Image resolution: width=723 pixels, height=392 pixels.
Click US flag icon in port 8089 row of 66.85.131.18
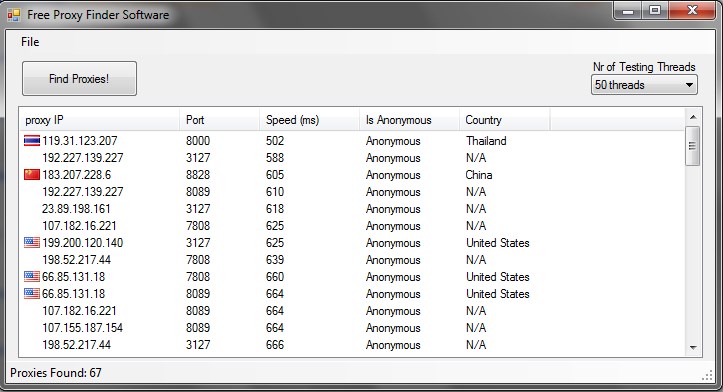click(x=32, y=293)
